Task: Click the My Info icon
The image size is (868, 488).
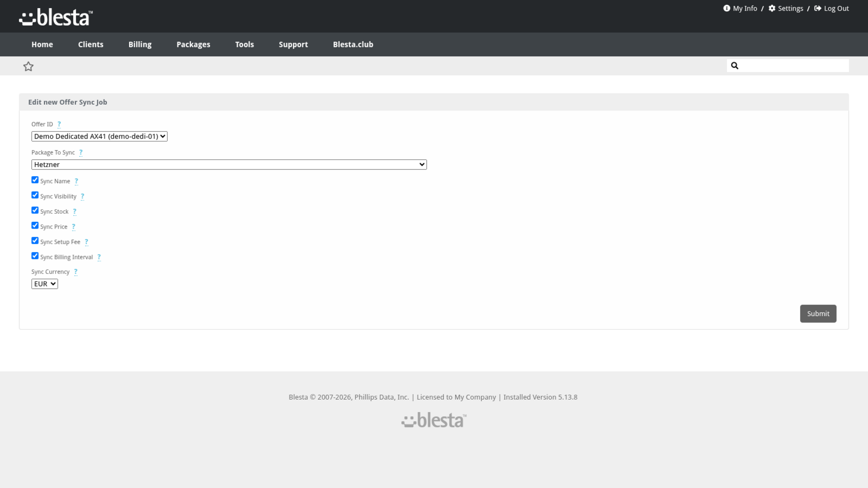Action: point(726,8)
